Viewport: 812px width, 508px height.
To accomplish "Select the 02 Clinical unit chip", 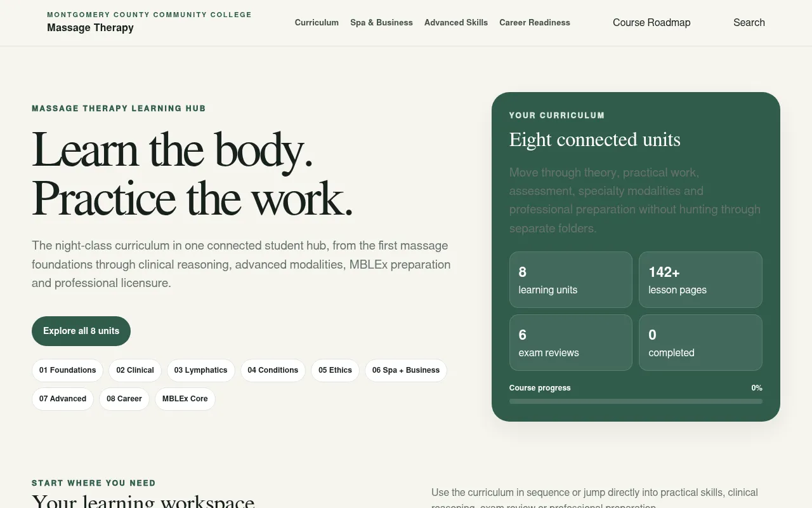I will pos(135,370).
